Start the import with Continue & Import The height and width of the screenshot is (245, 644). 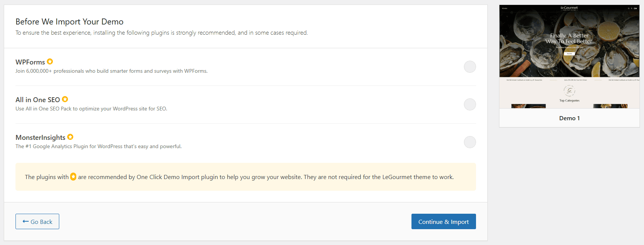[444, 222]
